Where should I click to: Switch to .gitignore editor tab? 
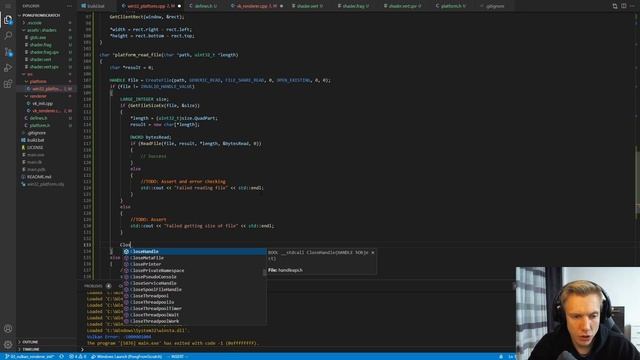coord(495,6)
